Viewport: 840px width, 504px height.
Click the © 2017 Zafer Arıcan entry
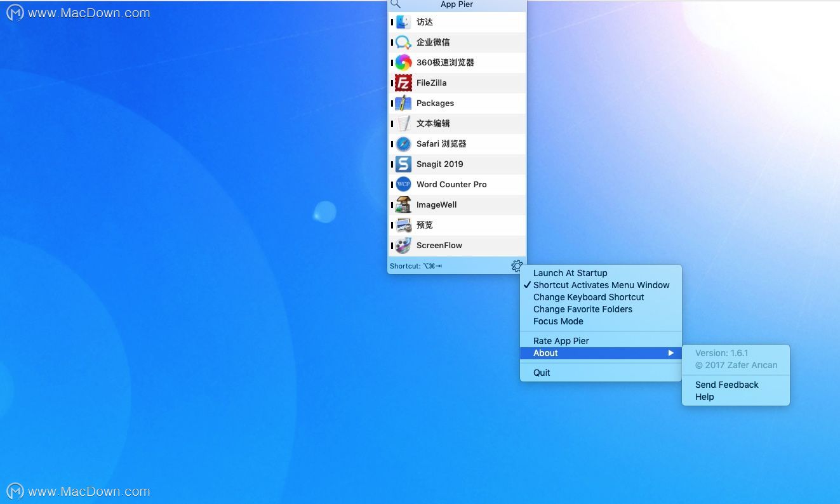point(735,365)
